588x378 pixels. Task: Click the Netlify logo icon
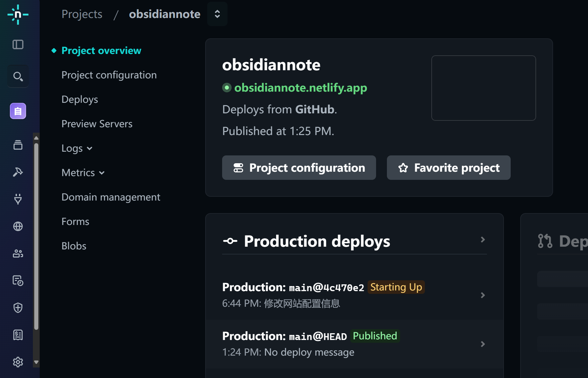(18, 15)
